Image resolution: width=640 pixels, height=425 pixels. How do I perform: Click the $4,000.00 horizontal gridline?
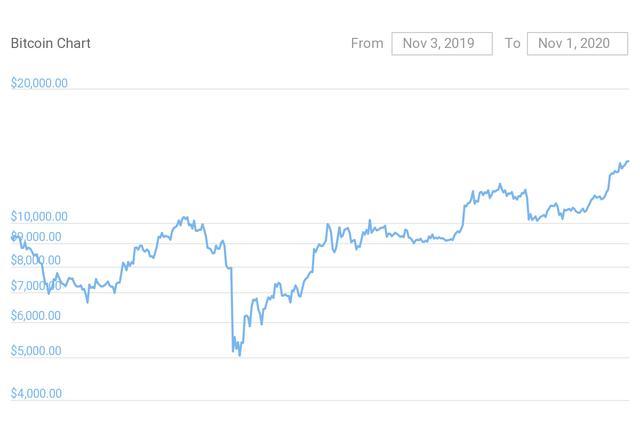point(350,400)
